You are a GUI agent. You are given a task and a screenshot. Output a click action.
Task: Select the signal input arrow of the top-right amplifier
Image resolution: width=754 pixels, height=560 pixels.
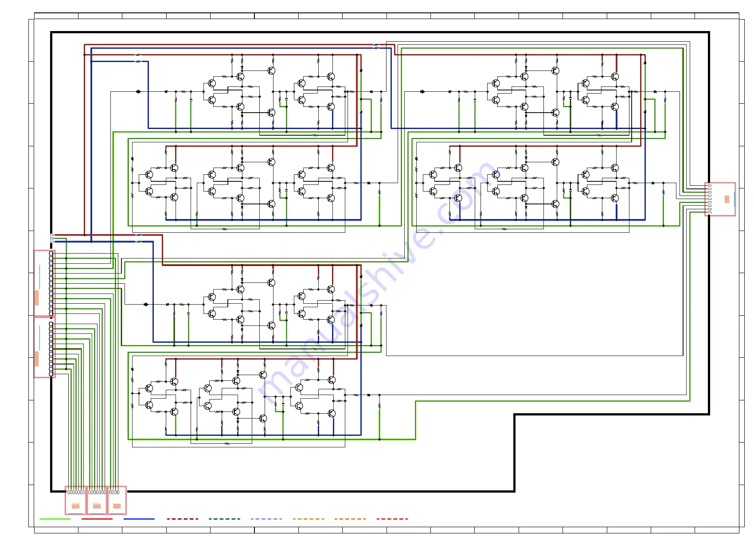422,92
